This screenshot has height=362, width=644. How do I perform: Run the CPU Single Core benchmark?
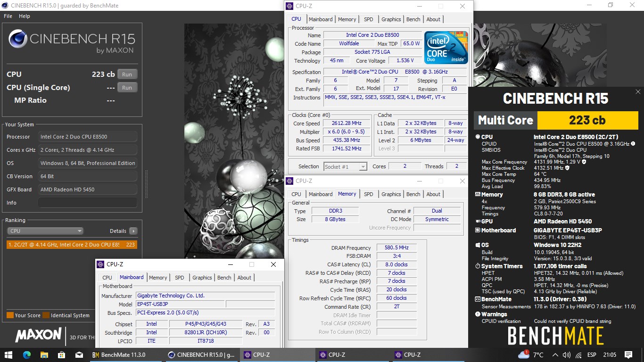(x=127, y=88)
